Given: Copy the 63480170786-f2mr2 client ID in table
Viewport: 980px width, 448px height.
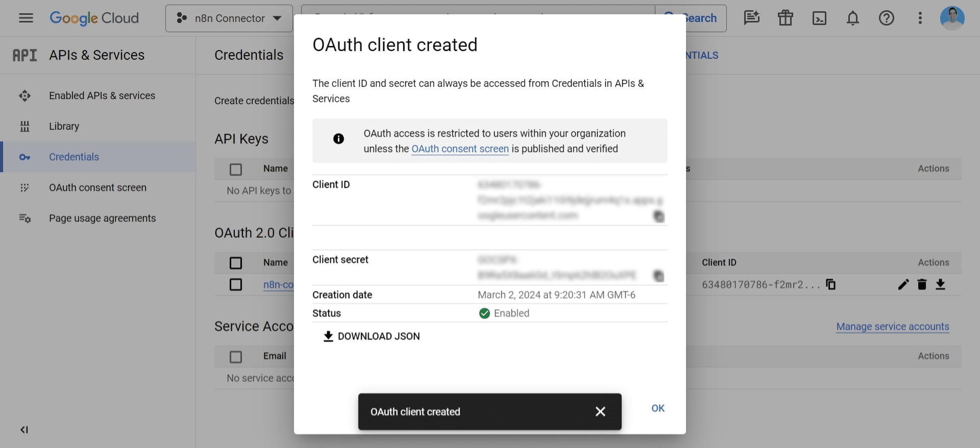Looking at the screenshot, I should point(831,284).
